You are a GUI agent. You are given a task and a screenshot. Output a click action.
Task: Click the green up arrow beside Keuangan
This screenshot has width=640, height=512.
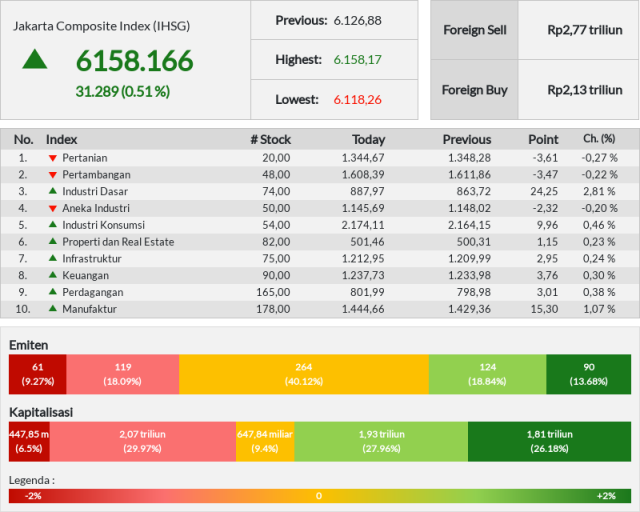[53, 275]
